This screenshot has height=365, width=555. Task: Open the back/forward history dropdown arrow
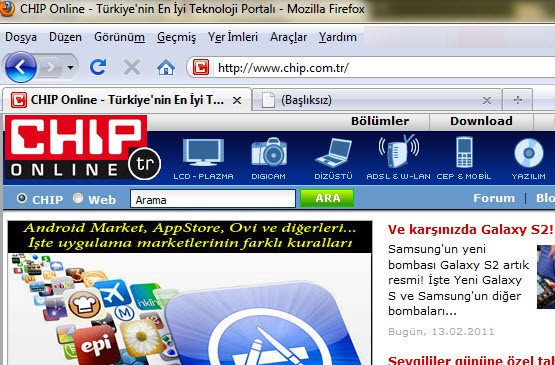[71, 67]
